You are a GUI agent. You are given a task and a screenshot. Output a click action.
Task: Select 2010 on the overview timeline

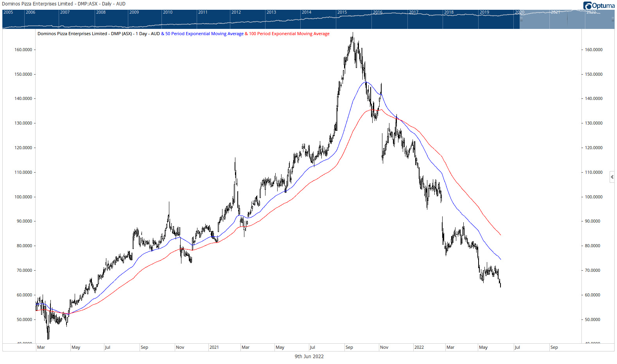click(168, 12)
